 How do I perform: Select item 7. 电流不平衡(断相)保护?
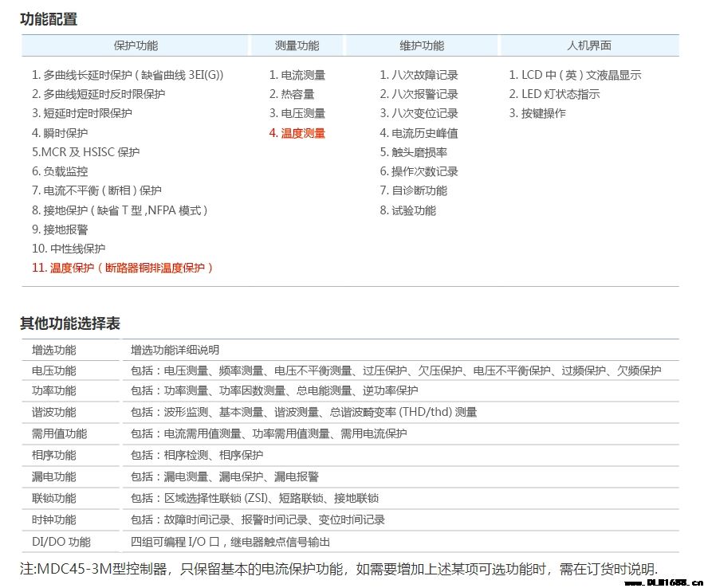tap(96, 190)
